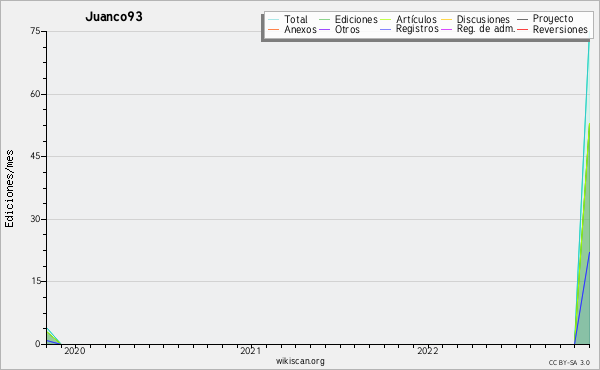Viewport: 600px width, 370px height.
Task: Click the 45 y-axis value
Action: click(35, 156)
